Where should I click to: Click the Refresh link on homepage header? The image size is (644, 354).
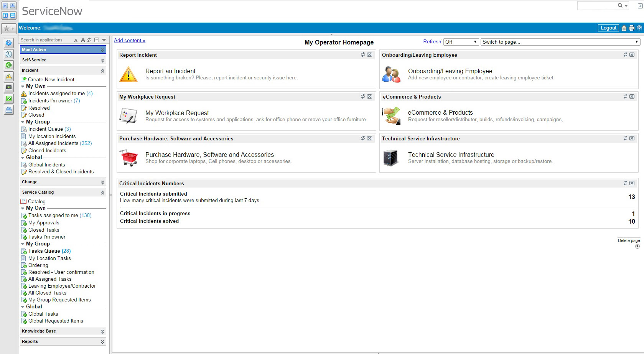(432, 41)
